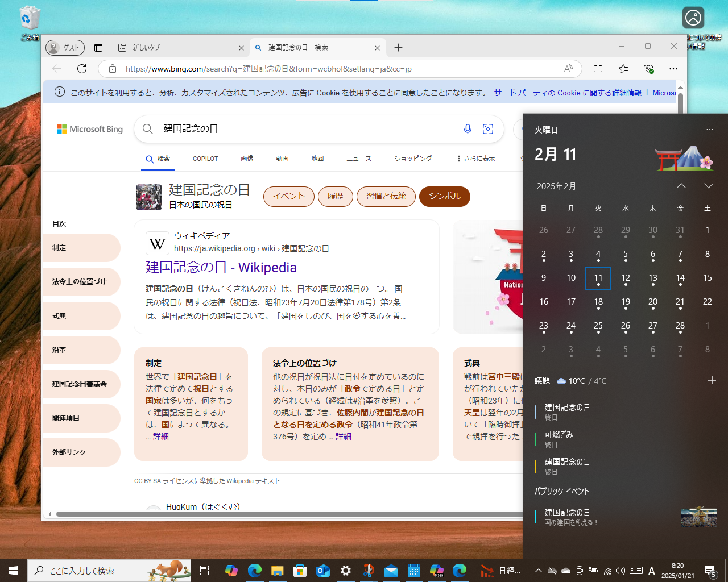The height and width of the screenshot is (582, 728).
Task: Open Copilot from the taskbar
Action: [230, 570]
